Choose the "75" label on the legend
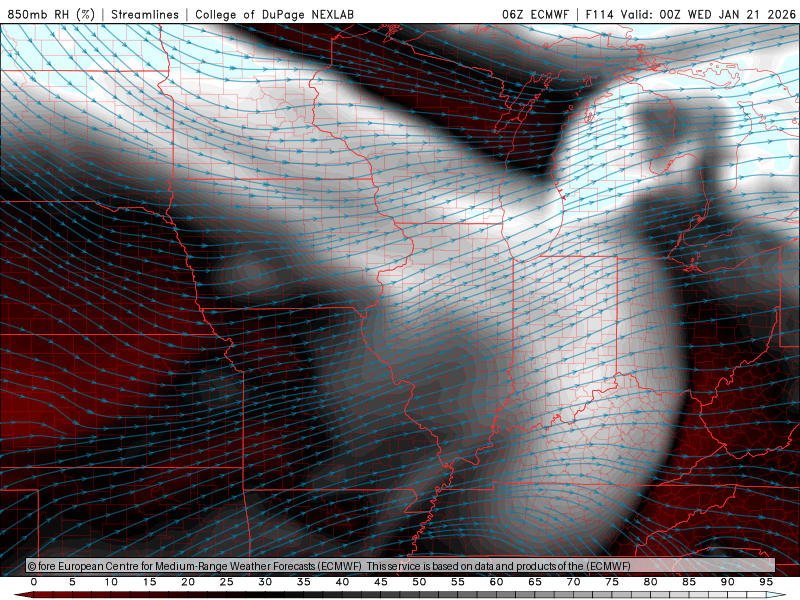The image size is (800, 600). click(x=612, y=582)
